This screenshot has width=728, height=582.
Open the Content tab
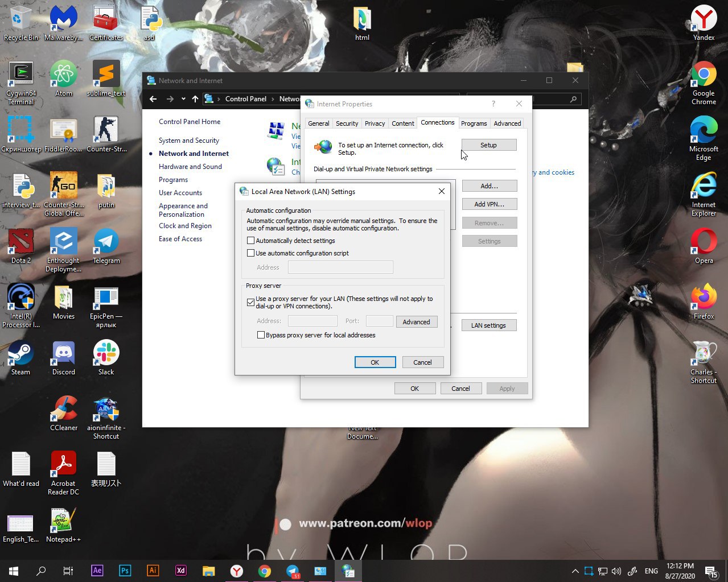402,123
